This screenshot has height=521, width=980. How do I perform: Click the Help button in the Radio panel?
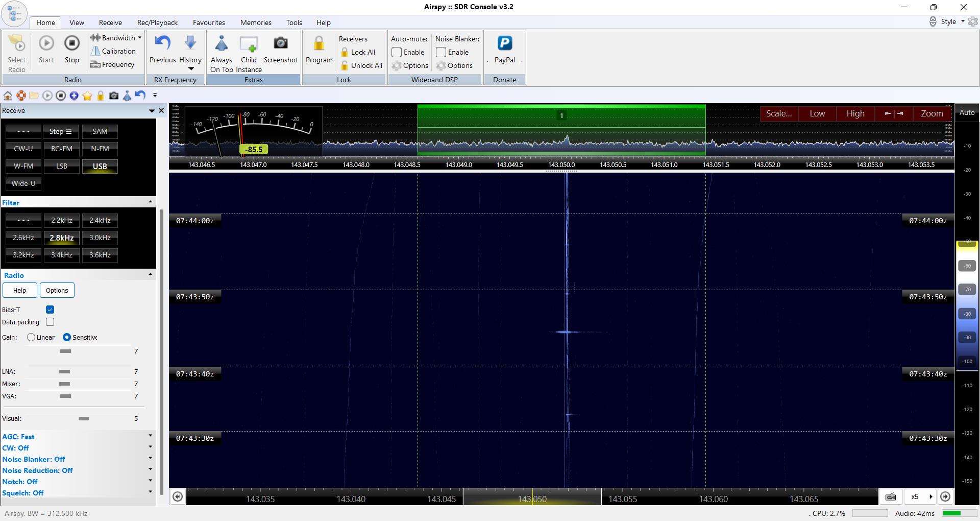click(x=19, y=290)
